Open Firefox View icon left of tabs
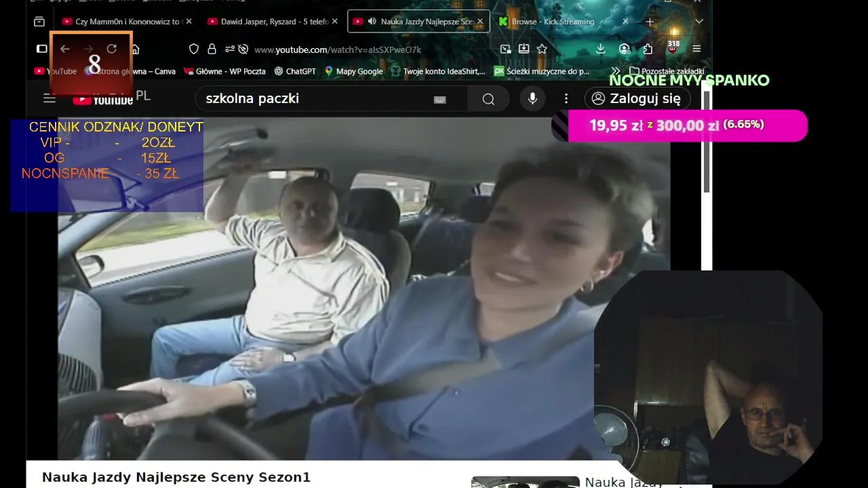 pos(39,22)
